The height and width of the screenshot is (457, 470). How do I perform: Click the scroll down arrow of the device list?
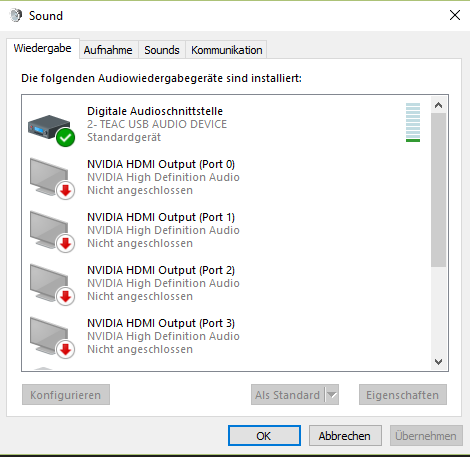coord(438,361)
